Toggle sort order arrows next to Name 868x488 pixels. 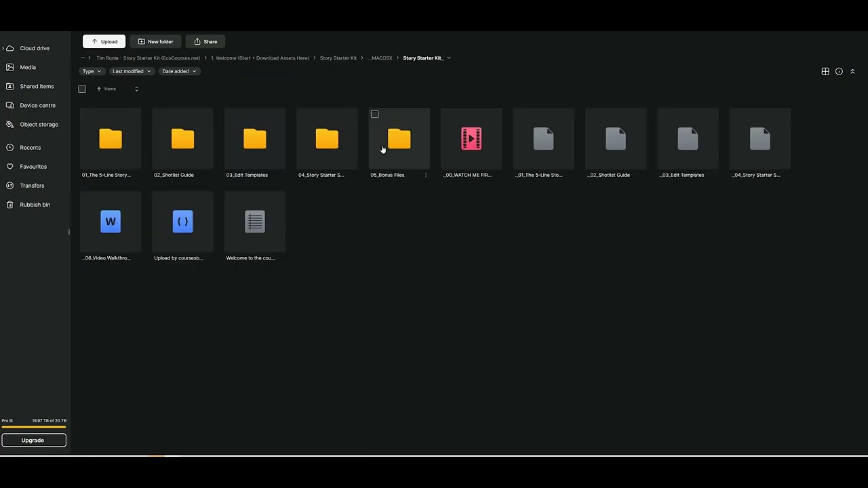tap(136, 89)
